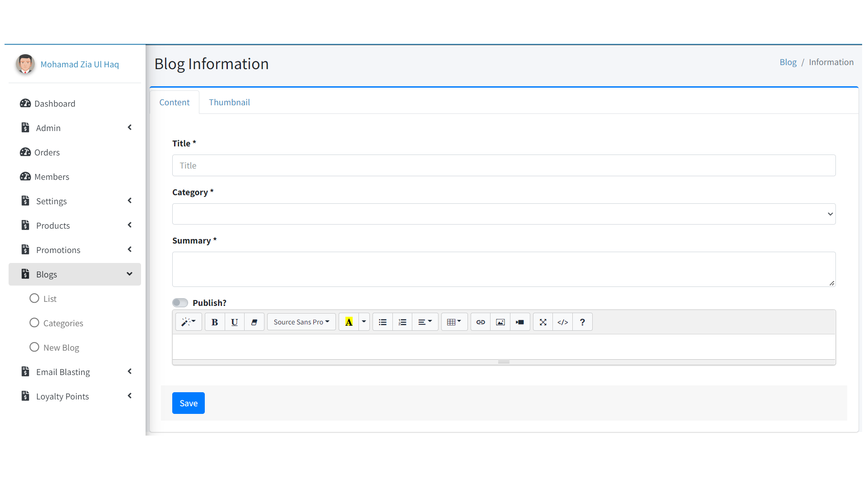Click the yellow highlight color button
Screen dimensions: 868x488
349,322
